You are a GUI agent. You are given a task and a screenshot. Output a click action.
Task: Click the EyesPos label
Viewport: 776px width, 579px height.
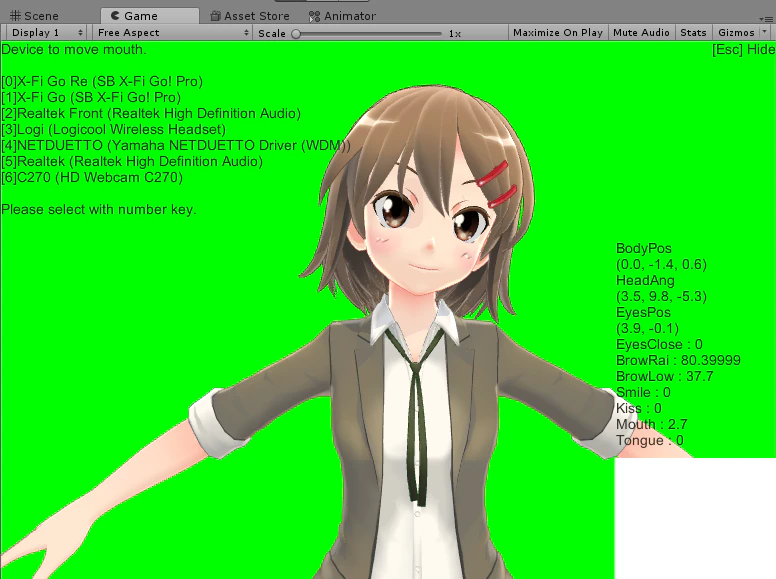[x=643, y=312]
